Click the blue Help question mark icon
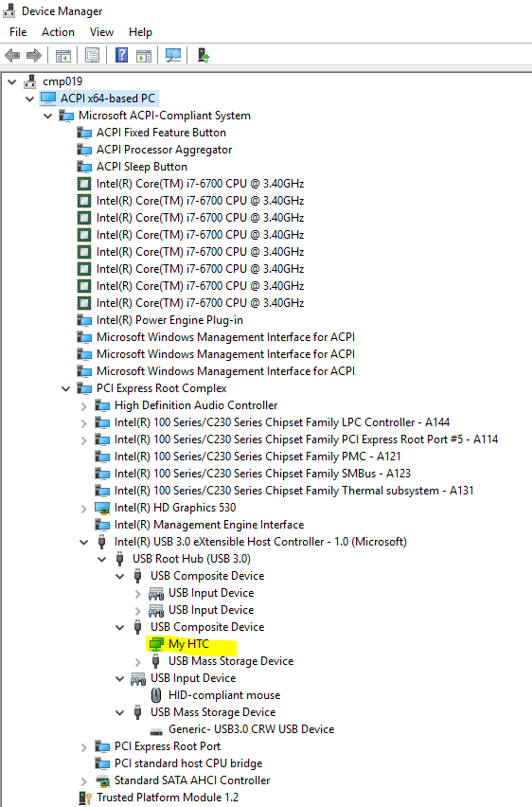Viewport: 532px width, 807px height. (x=121, y=55)
